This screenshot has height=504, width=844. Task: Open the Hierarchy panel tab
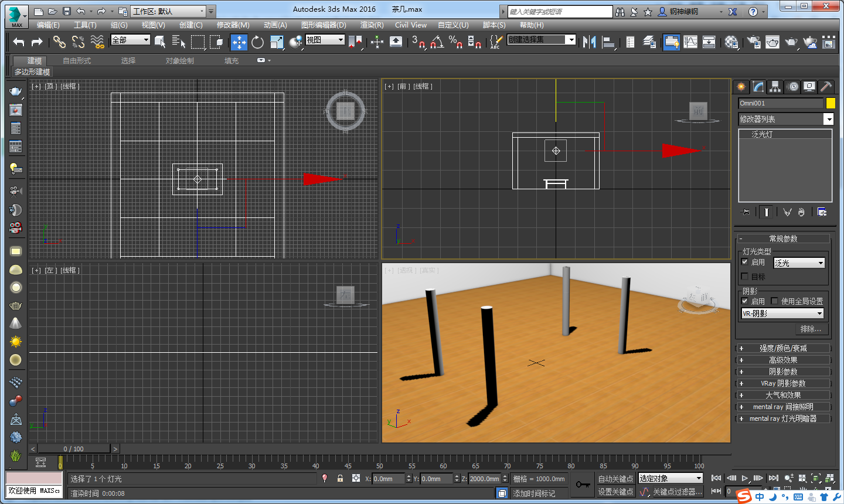(775, 87)
